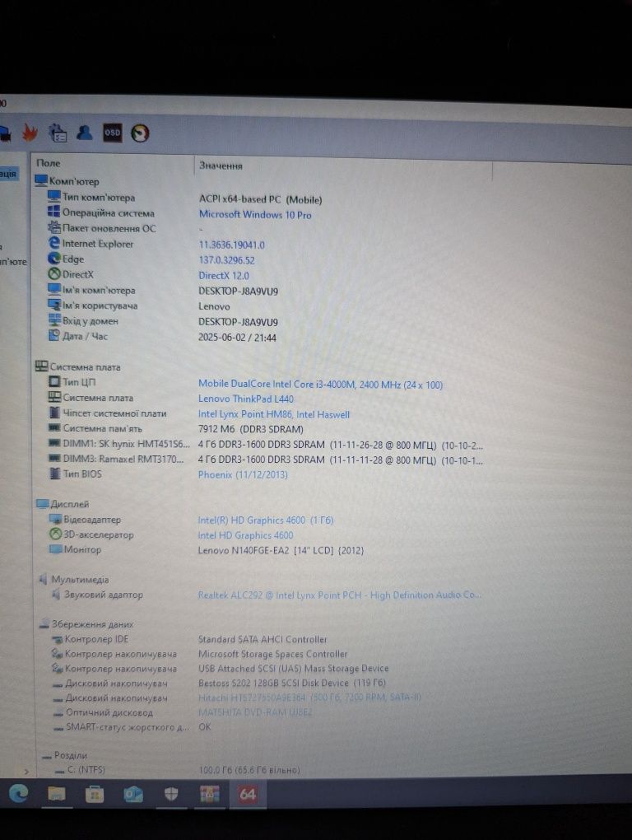Viewport: 632px width, 840px height.
Task: Click the Системна плата group board icon
Action: point(42,366)
